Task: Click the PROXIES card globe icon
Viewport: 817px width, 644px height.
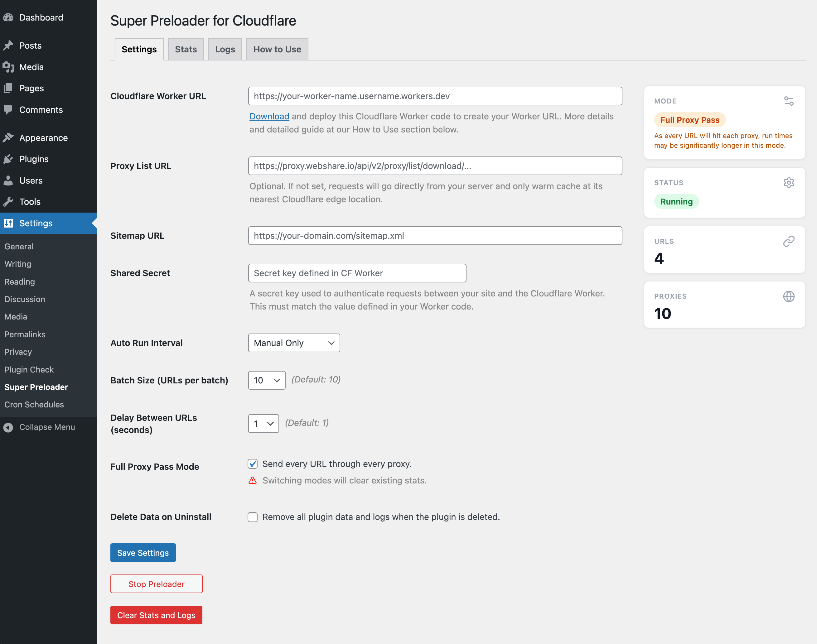Action: tap(788, 296)
